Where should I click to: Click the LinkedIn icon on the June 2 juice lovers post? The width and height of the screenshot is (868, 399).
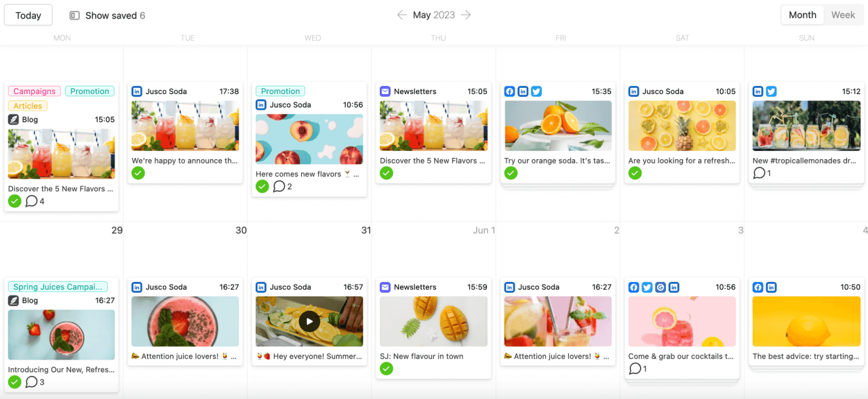pyautogui.click(x=509, y=287)
